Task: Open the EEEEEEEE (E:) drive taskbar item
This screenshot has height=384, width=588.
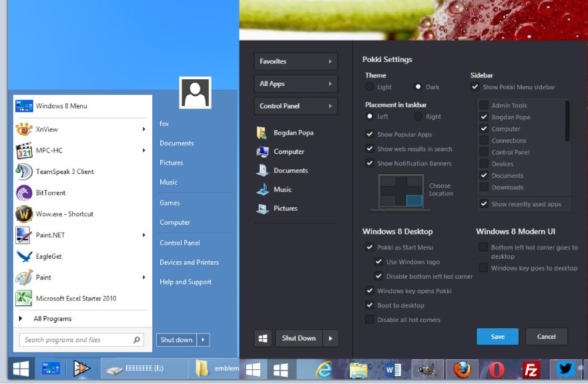Action: 144,369
